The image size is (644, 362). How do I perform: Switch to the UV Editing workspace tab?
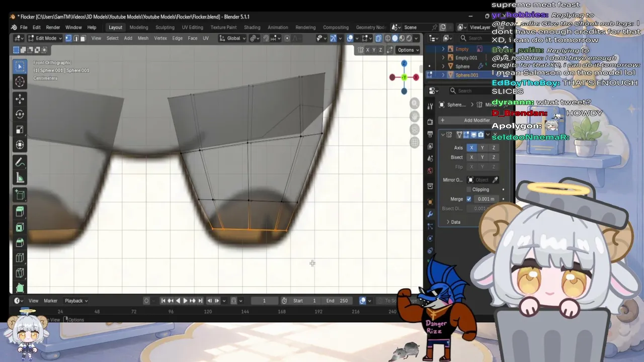click(x=192, y=27)
